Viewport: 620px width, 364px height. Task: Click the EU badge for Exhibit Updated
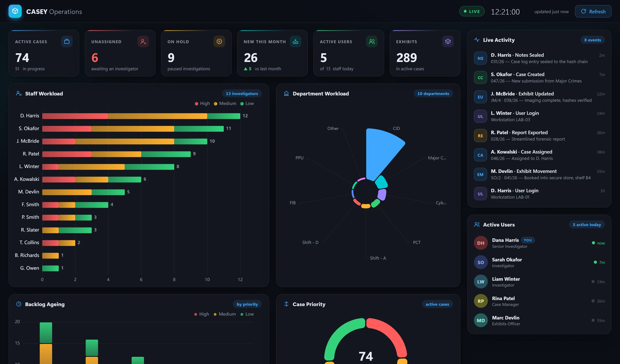pos(480,97)
